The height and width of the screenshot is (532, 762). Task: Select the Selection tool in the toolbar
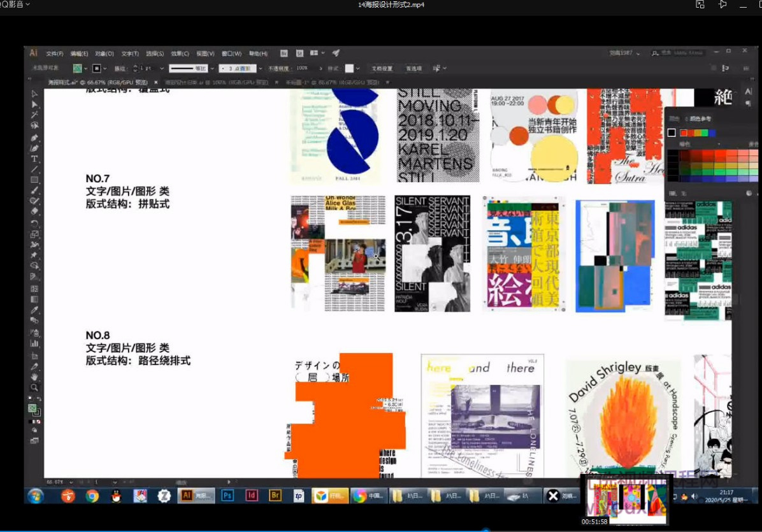click(35, 93)
